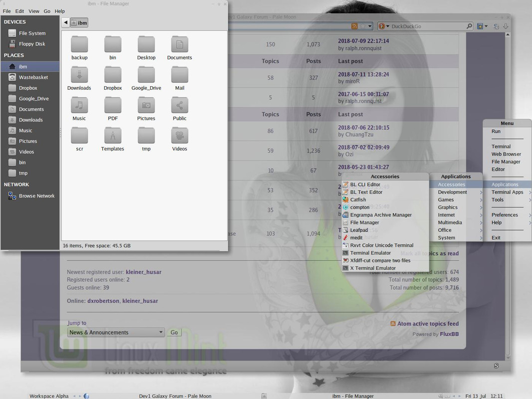Launch Catfish from the Accessories menu
Viewport: 532px width, 399px height.
tap(385, 200)
